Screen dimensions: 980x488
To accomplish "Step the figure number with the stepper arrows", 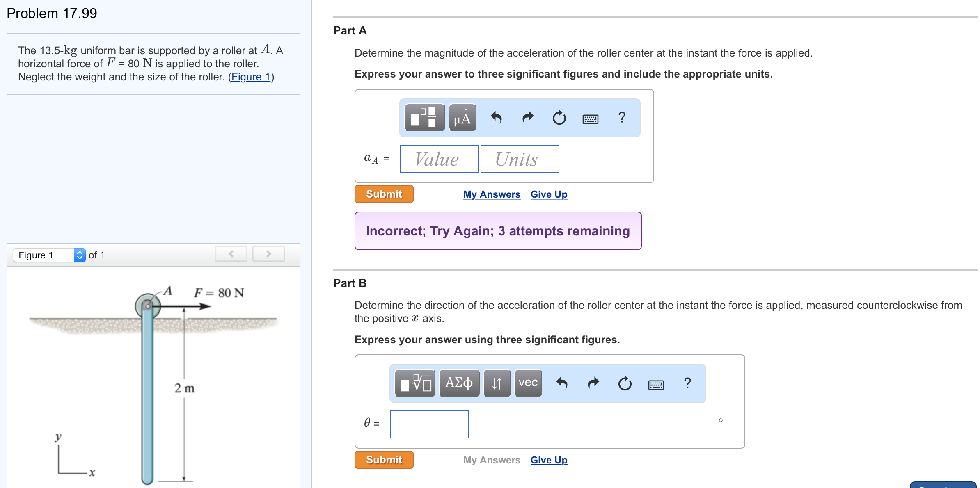I will click(80, 255).
